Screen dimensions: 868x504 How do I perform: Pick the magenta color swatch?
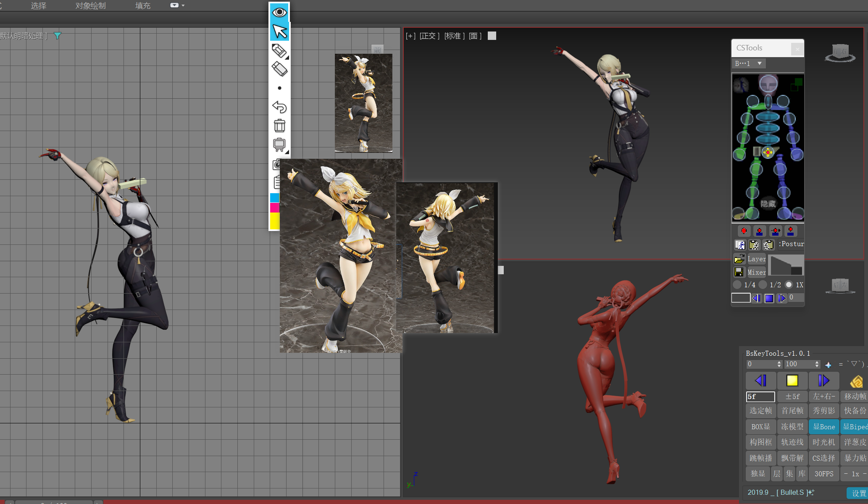(275, 207)
